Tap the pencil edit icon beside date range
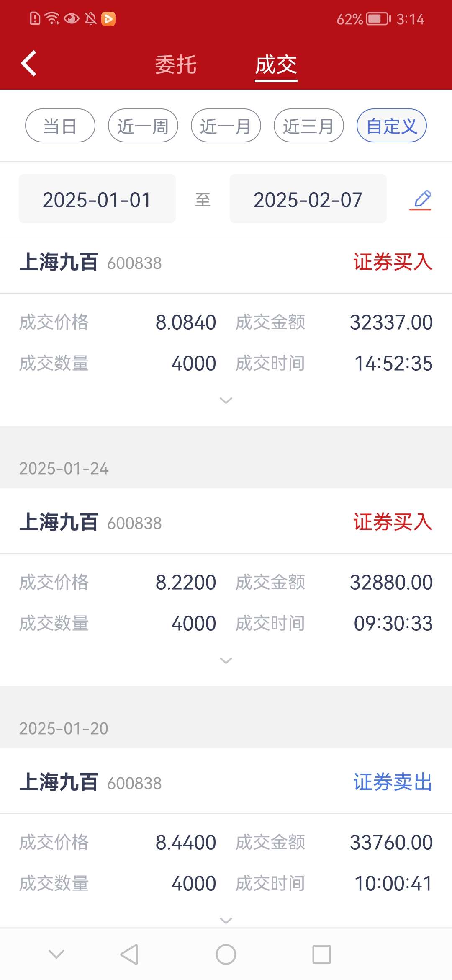452x980 pixels. pyautogui.click(x=421, y=200)
